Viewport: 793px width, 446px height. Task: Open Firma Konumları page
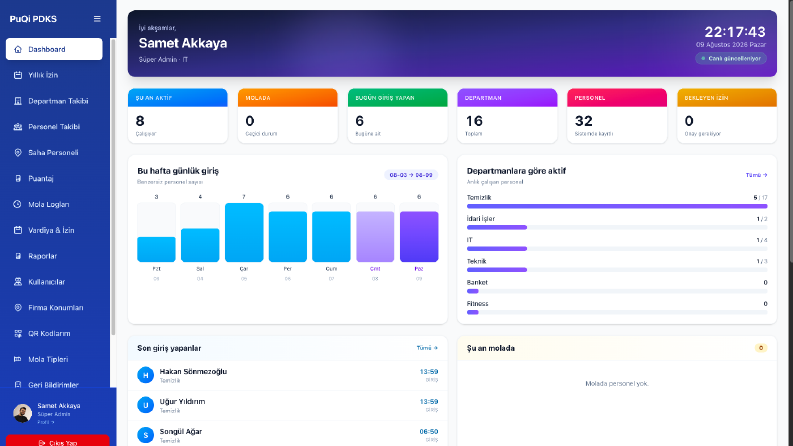point(54,307)
